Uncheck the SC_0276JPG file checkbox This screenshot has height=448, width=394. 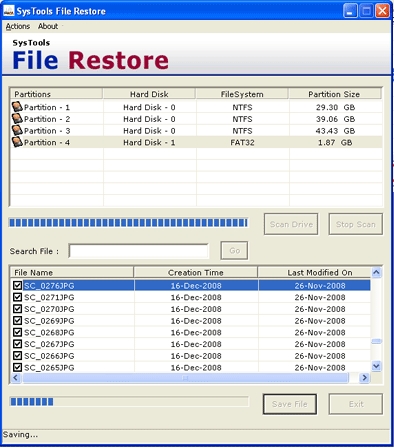point(17,285)
